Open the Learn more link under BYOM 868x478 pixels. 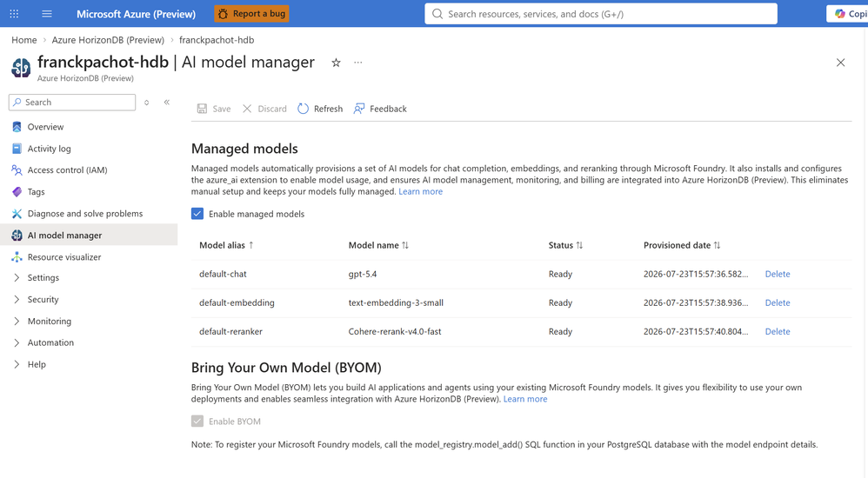coord(524,399)
